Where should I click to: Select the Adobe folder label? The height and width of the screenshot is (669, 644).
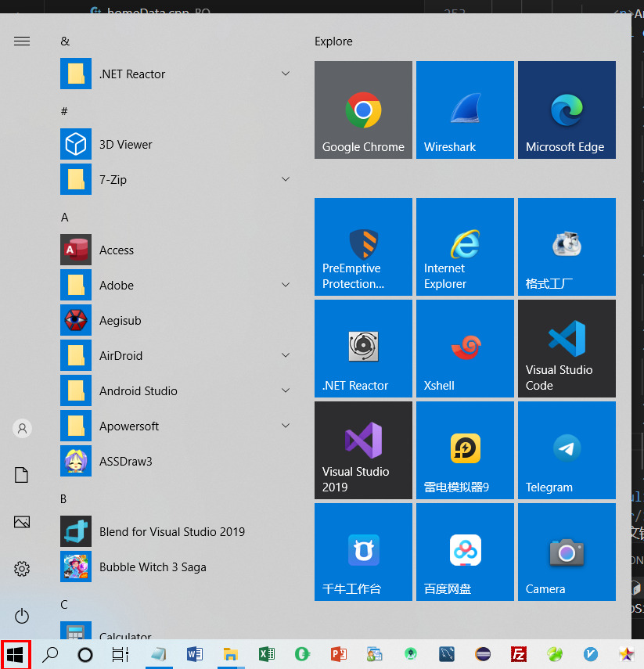tap(117, 285)
